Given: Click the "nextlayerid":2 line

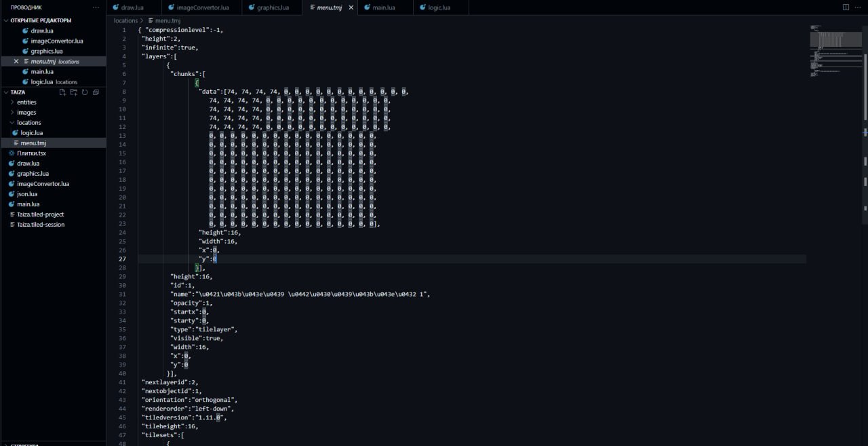Looking at the screenshot, I should point(170,382).
